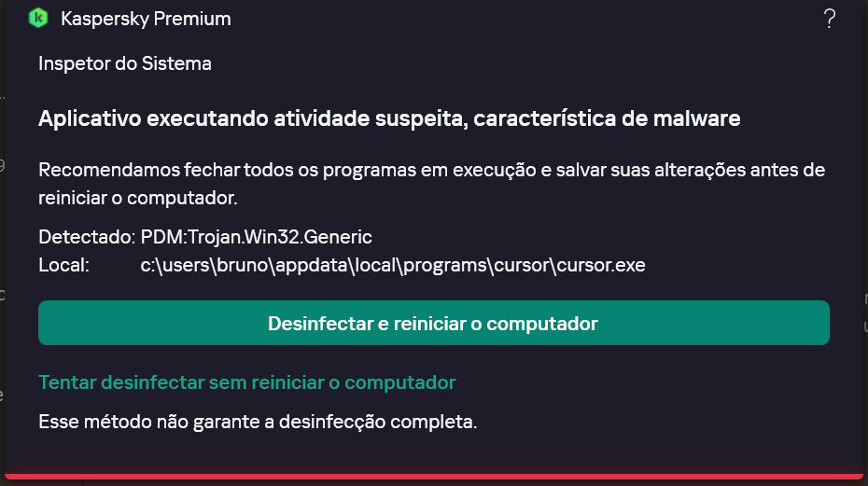Select the Inspetor do Sistema label
Screen dimensions: 868x486
[125, 63]
